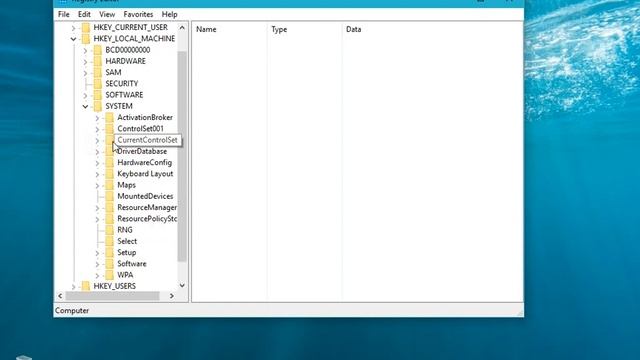Click the lowercase Software folder icon under SYSTEM
This screenshot has height=360, width=640.
tap(109, 264)
